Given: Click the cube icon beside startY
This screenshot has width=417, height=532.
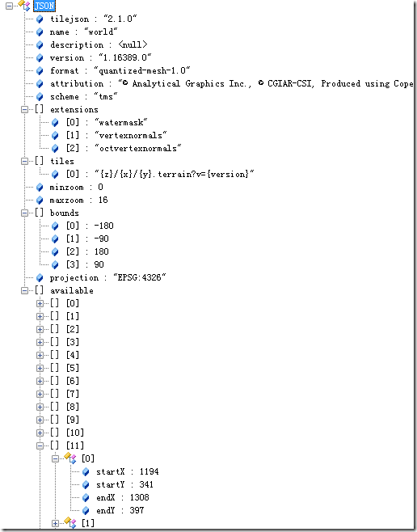Looking at the screenshot, I should coord(86,484).
